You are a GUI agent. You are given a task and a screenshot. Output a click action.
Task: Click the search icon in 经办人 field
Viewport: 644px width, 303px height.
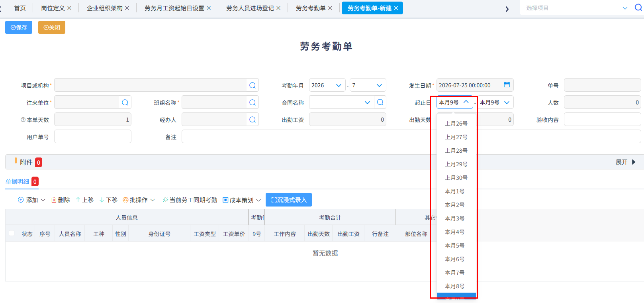tap(253, 120)
